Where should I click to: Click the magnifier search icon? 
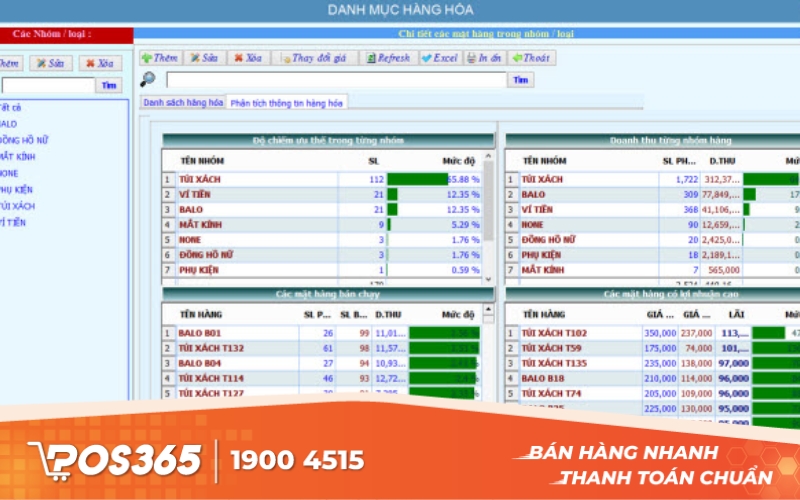point(147,79)
